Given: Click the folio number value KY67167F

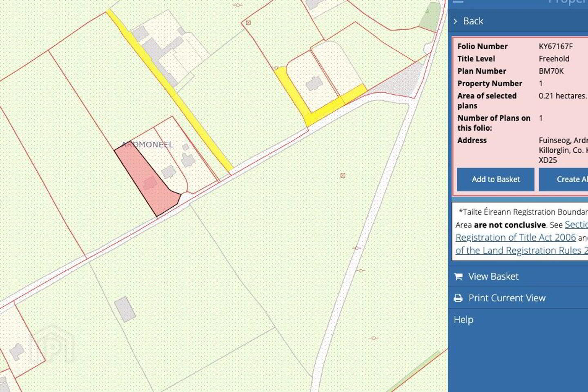Looking at the screenshot, I should click(x=556, y=47).
